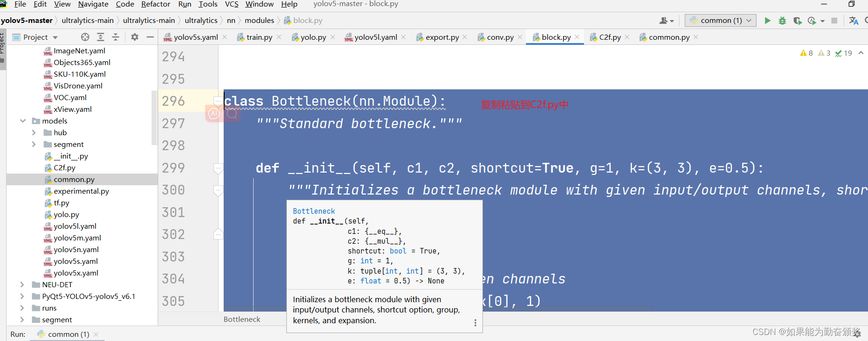868x341 pixels.
Task: Click Bottleneck link in documentation popup
Action: coord(314,211)
